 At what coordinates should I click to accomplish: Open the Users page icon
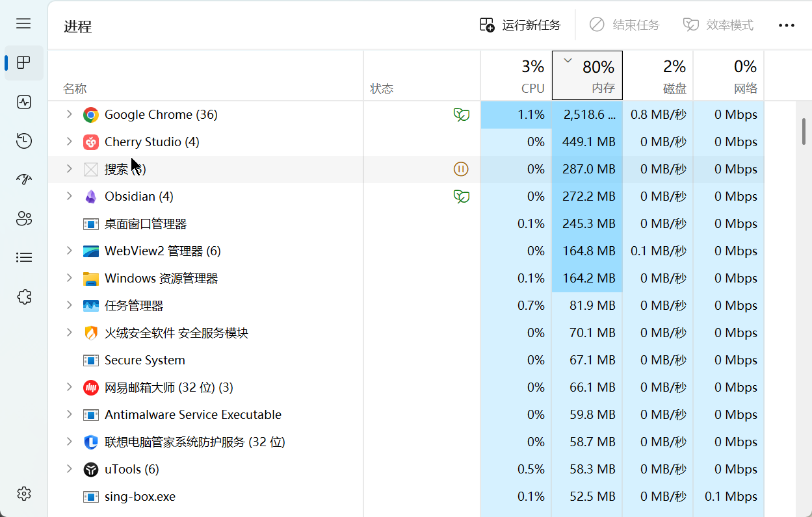pos(24,219)
